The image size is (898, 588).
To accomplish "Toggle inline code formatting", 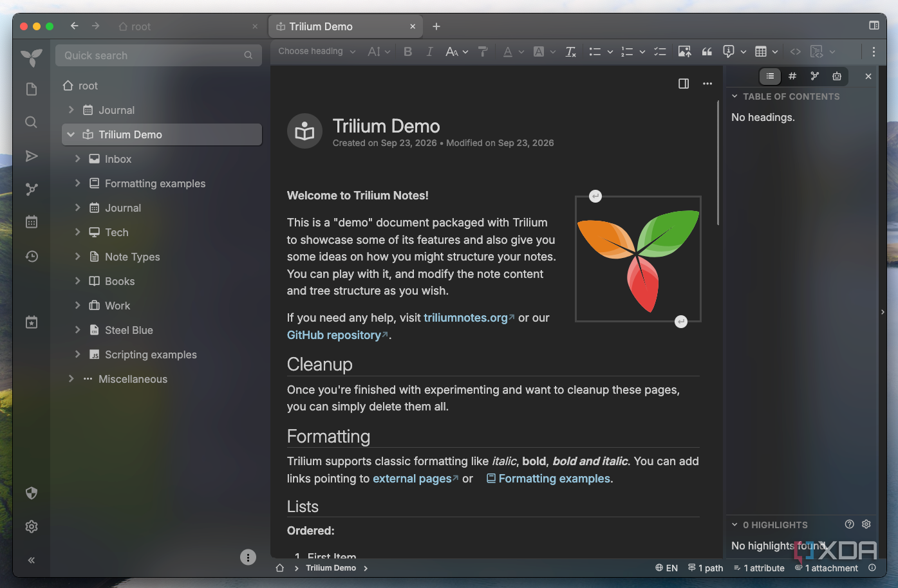I will [x=796, y=51].
